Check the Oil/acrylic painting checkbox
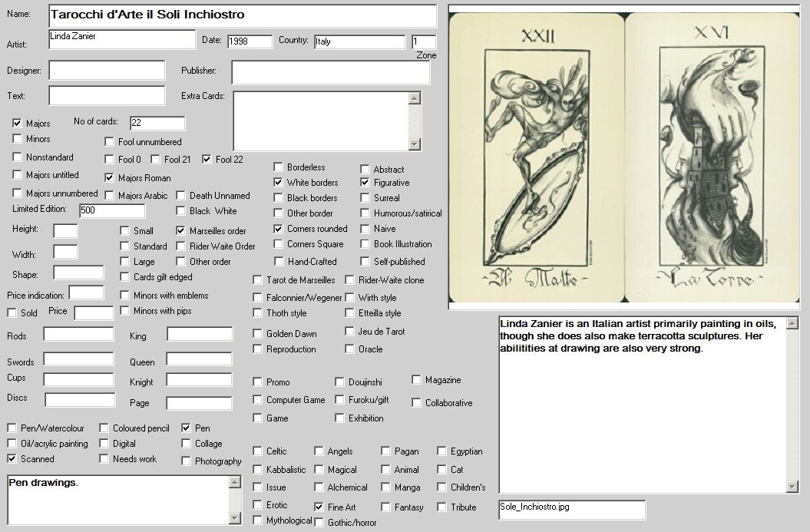Viewport: 810px width, 532px height. tap(12, 444)
